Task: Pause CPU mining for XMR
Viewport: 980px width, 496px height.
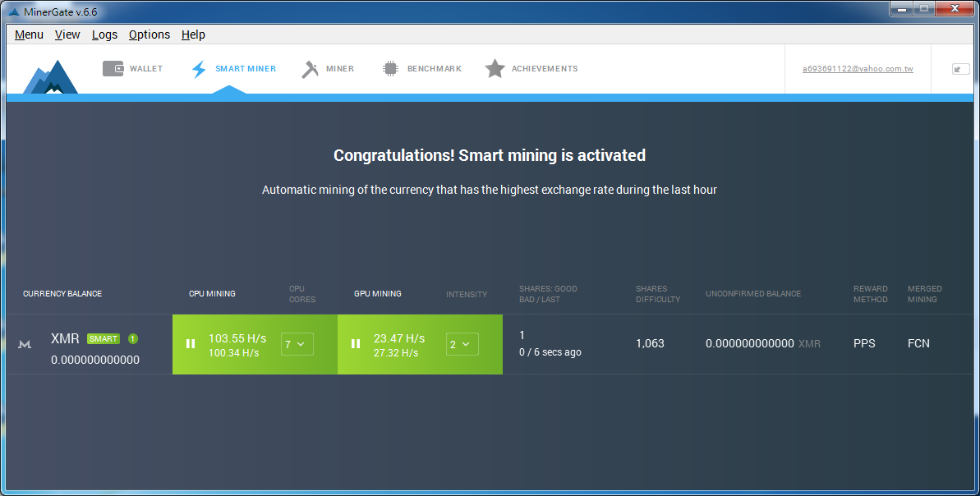Action: (191, 343)
